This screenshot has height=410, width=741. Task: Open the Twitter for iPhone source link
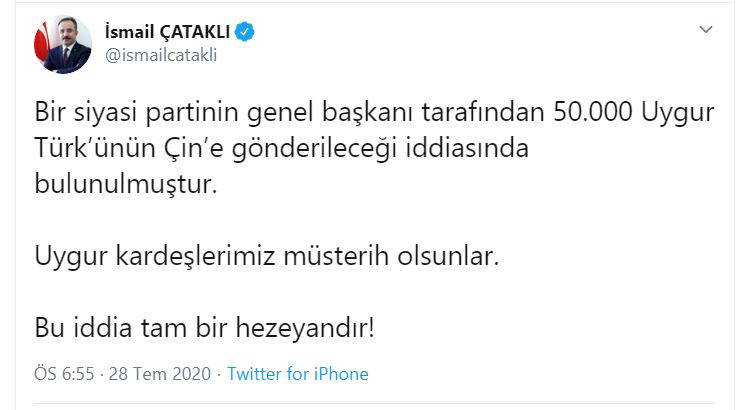pos(297,374)
